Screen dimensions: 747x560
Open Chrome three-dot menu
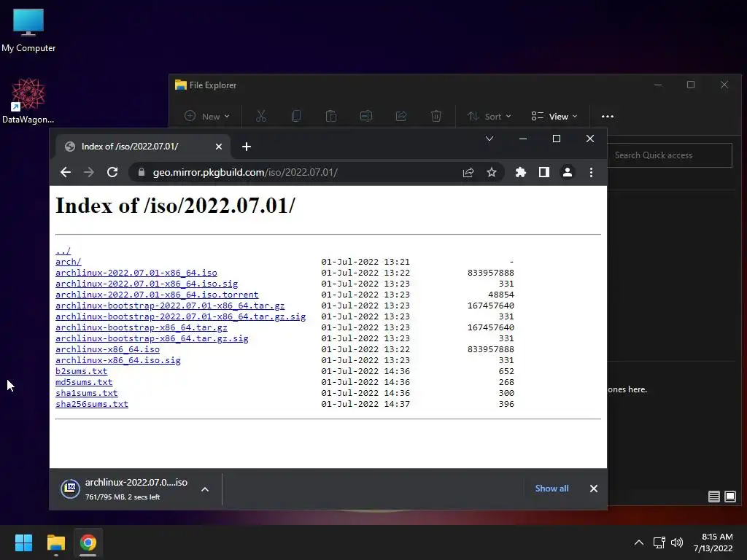(591, 172)
